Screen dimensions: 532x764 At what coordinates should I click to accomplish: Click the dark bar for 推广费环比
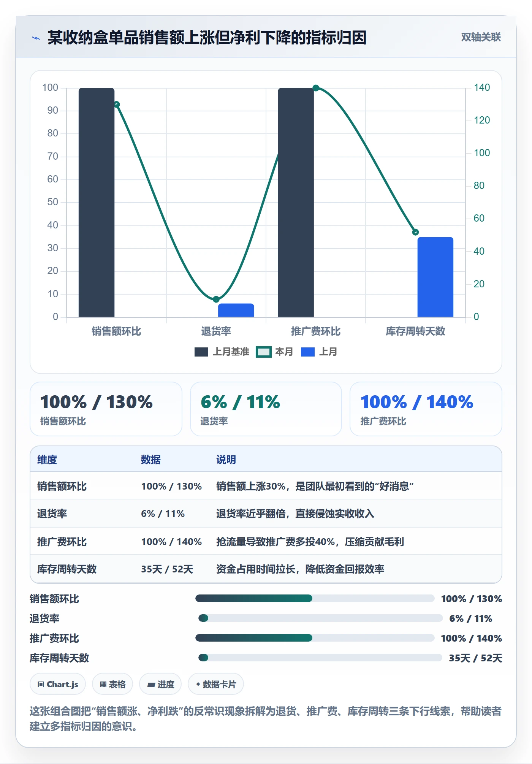296,202
